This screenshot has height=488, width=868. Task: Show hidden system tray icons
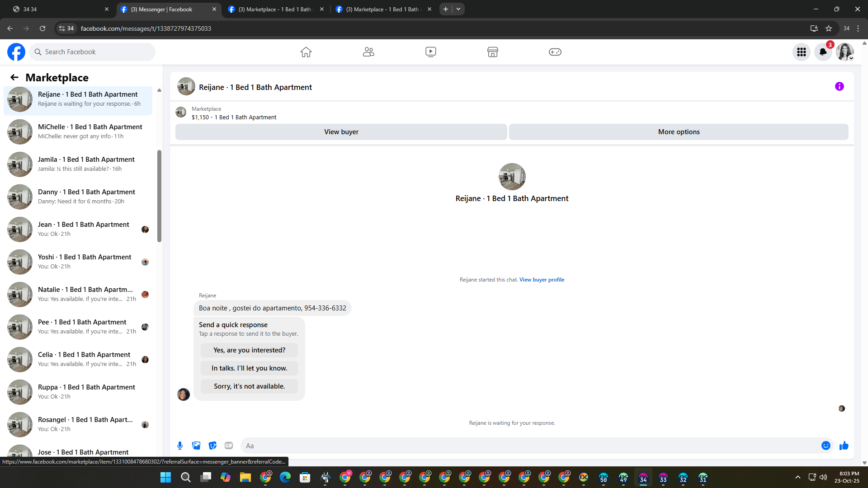797,477
